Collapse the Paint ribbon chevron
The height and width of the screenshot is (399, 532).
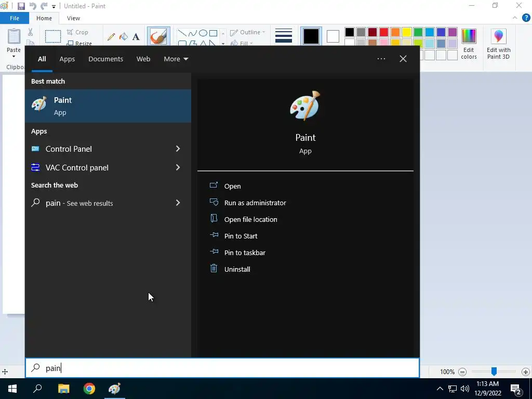tap(515, 18)
